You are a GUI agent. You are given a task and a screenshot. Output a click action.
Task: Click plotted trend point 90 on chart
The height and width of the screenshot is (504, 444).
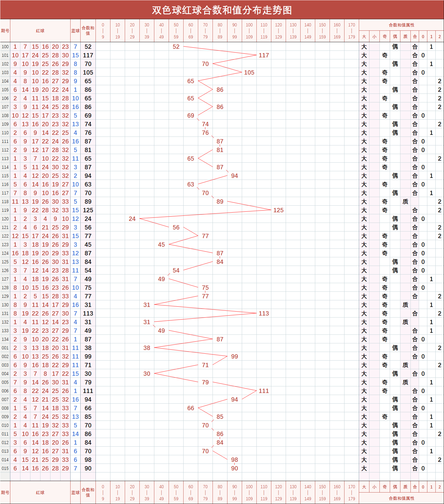(234, 468)
